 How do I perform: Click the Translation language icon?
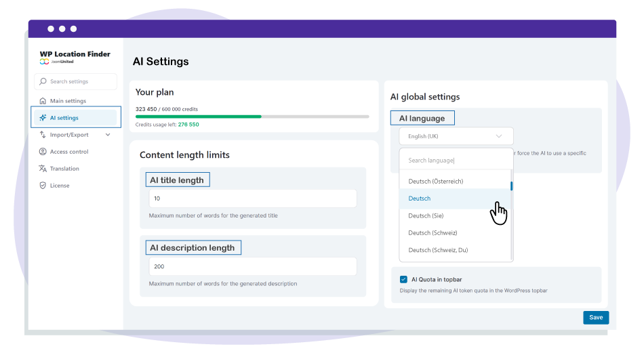(x=43, y=169)
